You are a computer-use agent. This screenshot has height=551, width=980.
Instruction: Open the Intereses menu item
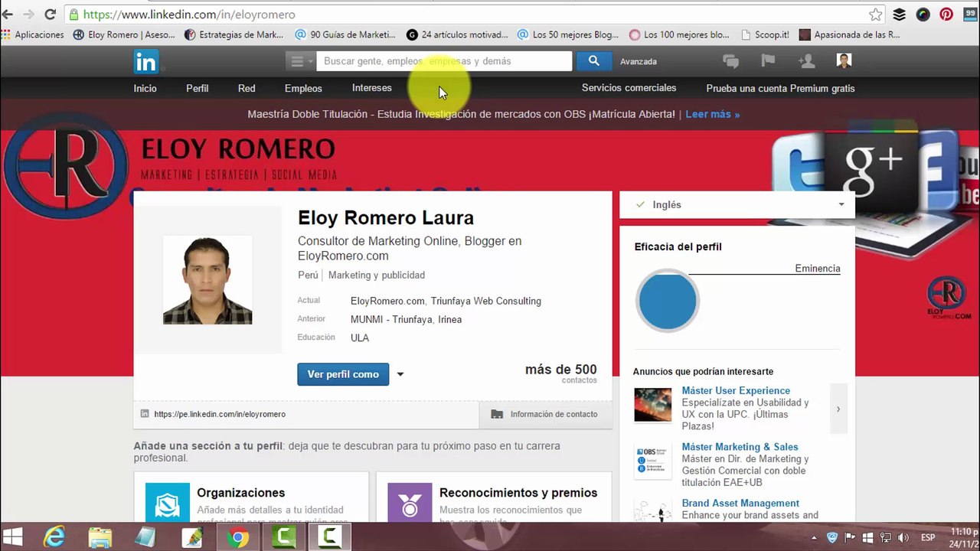pos(372,88)
